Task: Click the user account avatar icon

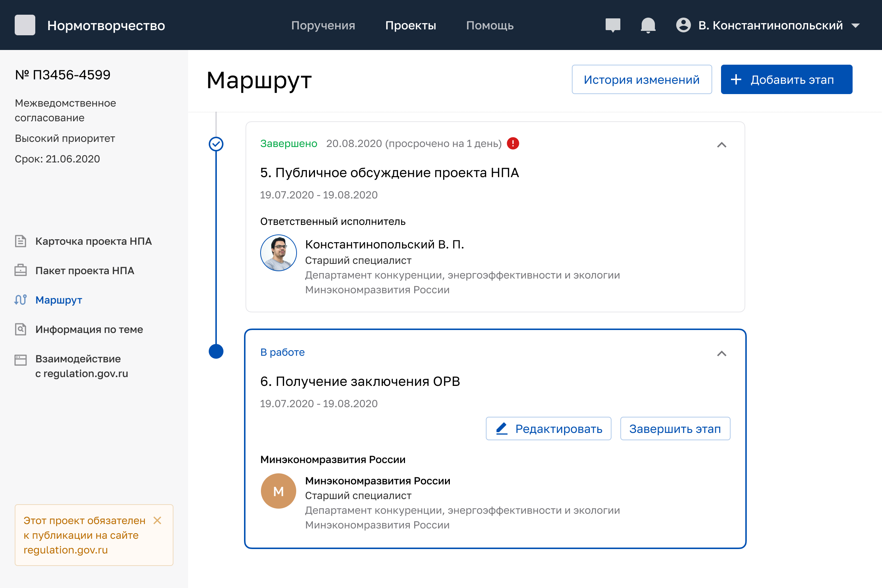Action: click(x=683, y=25)
